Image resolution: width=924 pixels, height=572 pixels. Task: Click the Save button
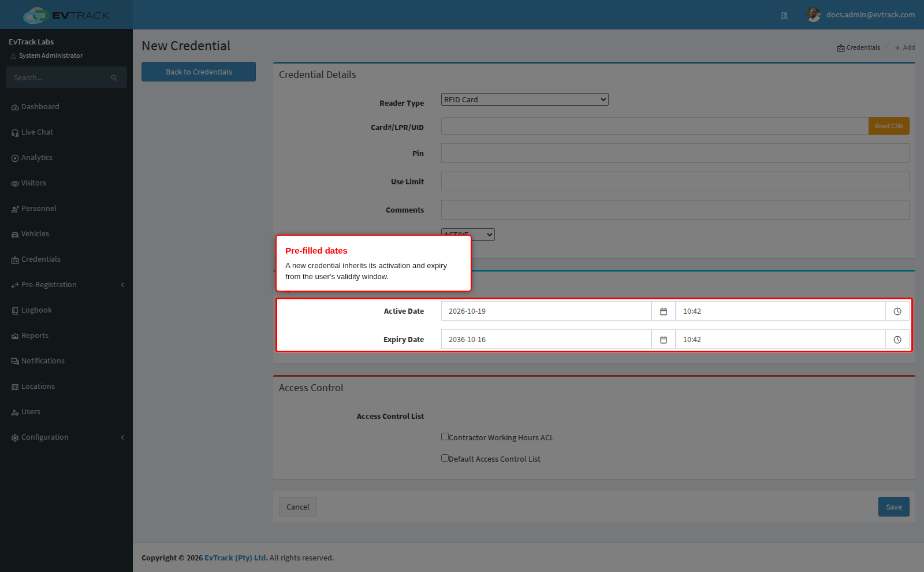tap(894, 507)
